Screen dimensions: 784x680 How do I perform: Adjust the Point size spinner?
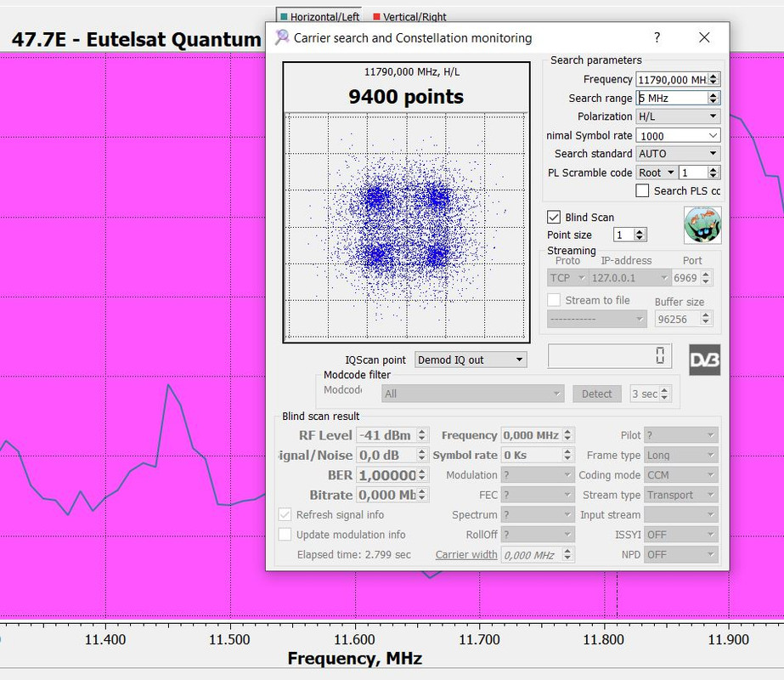click(x=639, y=235)
